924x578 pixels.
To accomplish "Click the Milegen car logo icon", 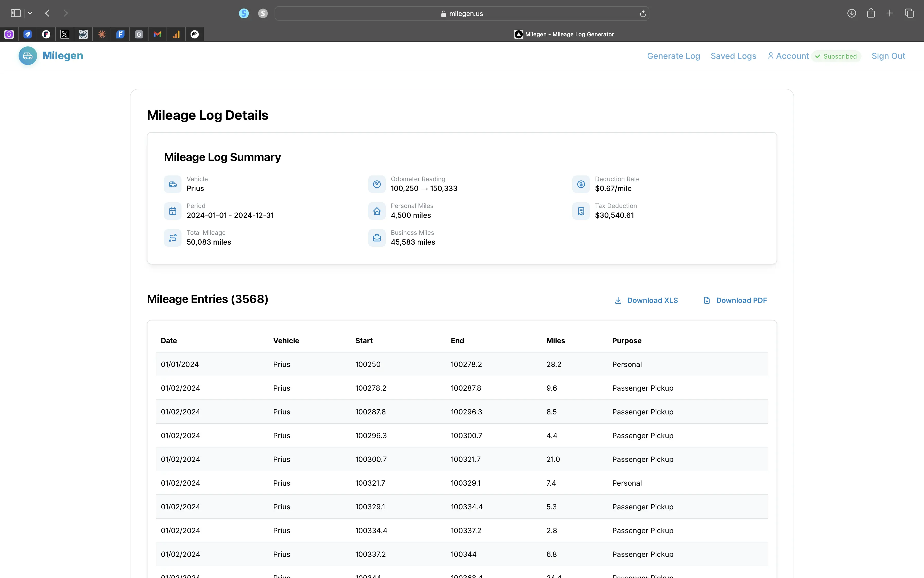I will [28, 56].
